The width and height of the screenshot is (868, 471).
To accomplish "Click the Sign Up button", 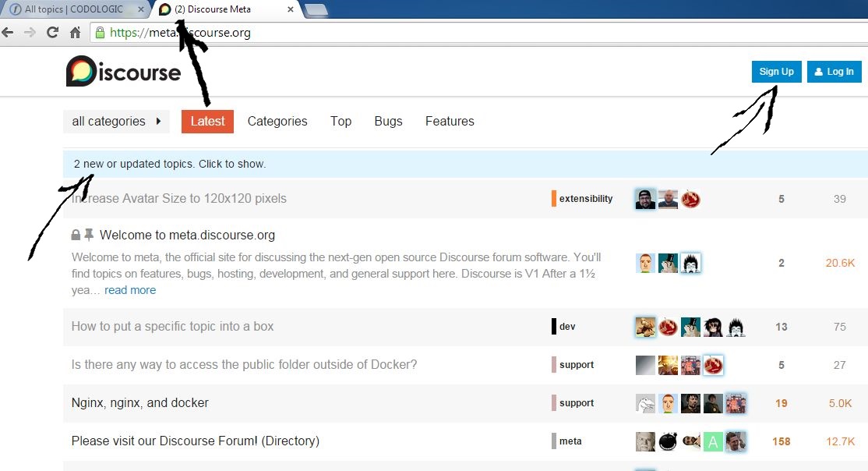I will click(x=776, y=72).
